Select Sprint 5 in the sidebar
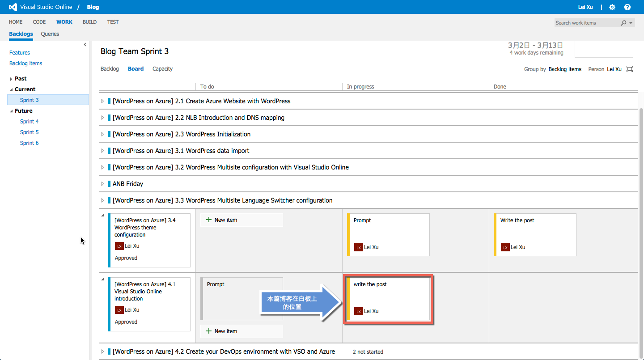This screenshot has width=644, height=360. tap(30, 132)
